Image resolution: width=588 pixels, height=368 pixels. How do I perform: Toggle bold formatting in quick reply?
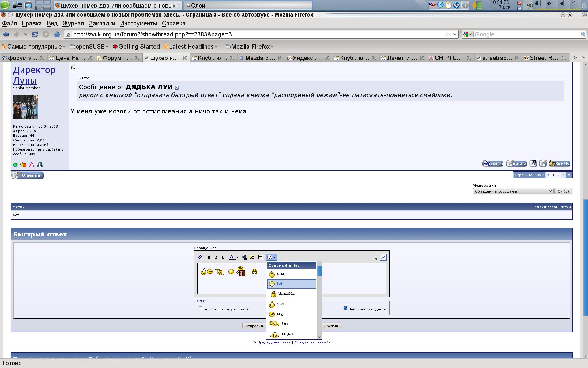pyautogui.click(x=209, y=257)
